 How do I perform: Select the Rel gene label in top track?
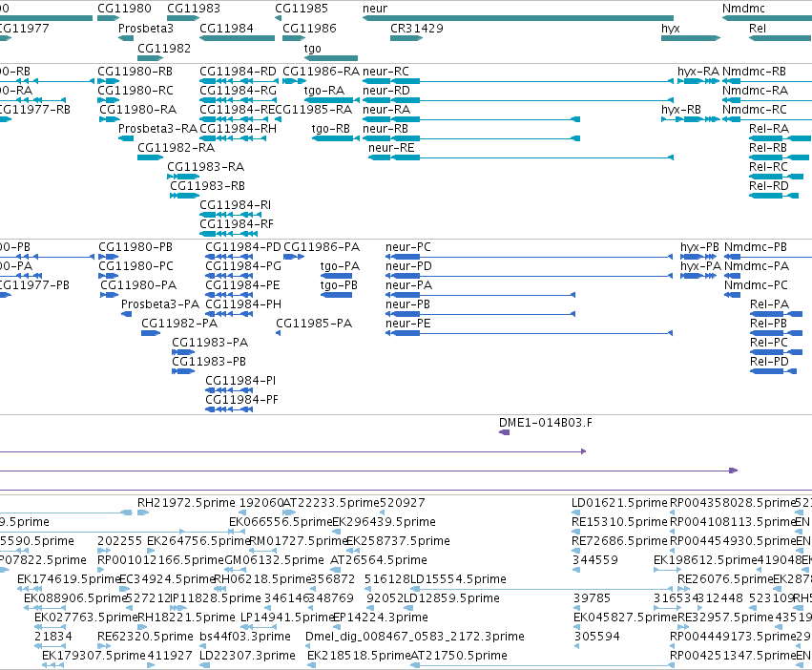757,29
